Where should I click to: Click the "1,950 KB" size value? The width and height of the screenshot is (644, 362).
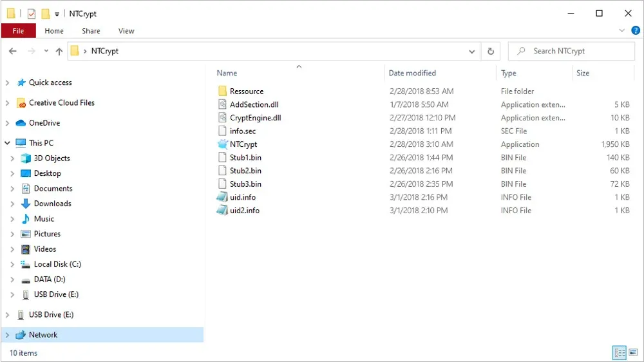[615, 144]
